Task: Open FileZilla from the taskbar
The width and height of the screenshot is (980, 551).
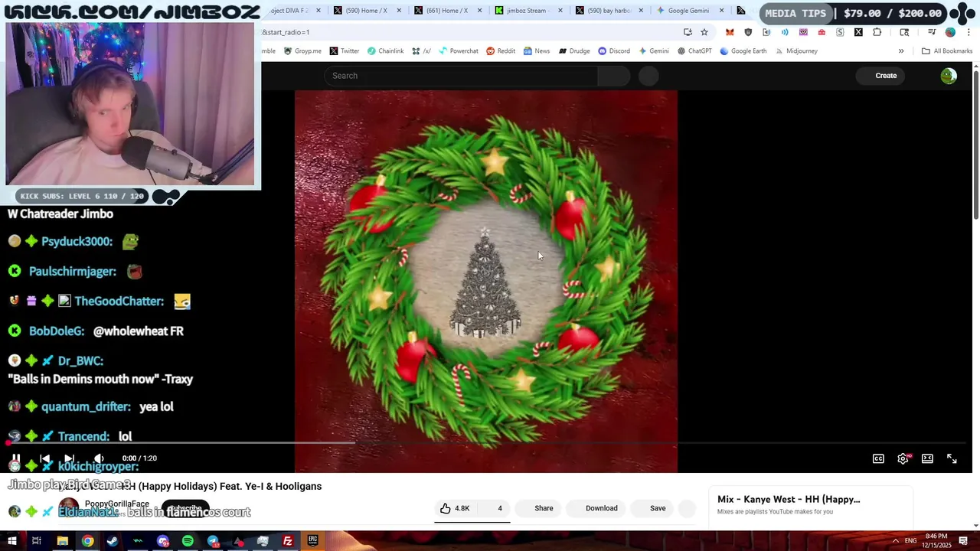Action: 288,541
